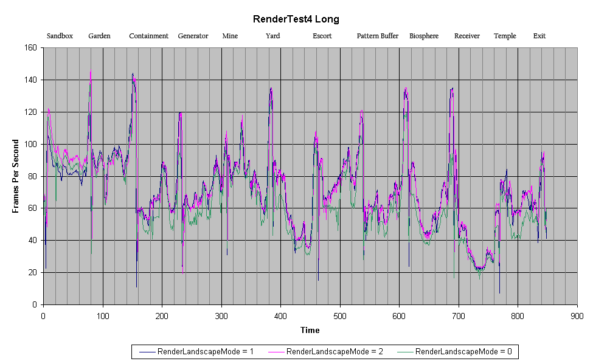593x364 pixels.
Task: Select the 60 tick on the frames axis
Action: (x=33, y=208)
